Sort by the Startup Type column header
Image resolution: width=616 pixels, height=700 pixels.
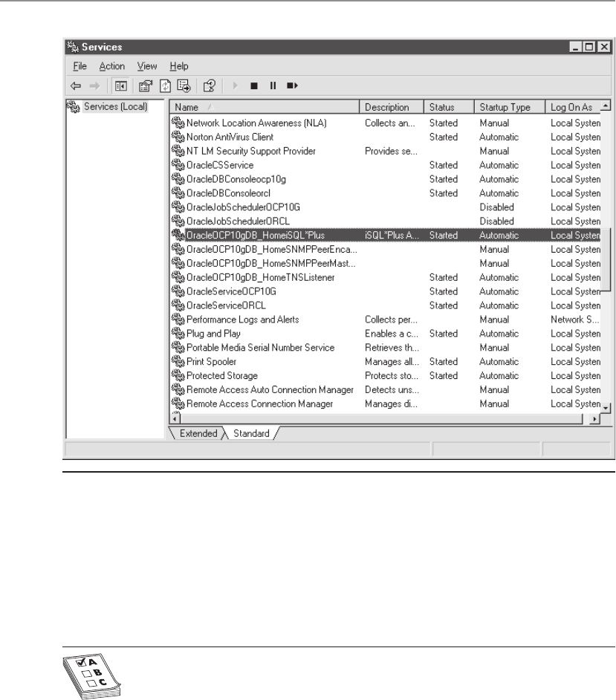(510, 107)
